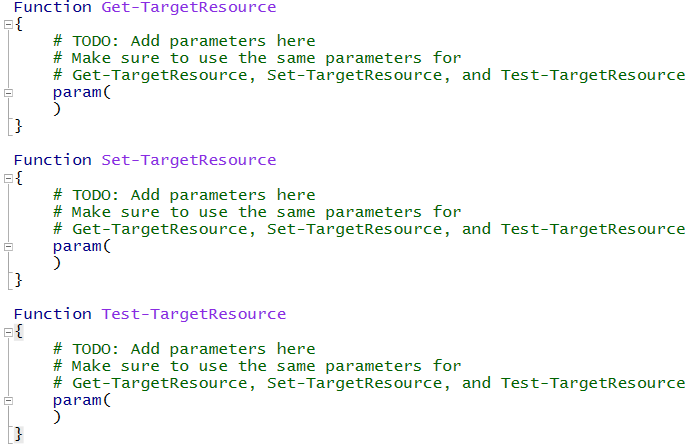Click the closing brace of Test-TargetResource
This screenshot has width=689, height=448.
pyautogui.click(x=18, y=434)
